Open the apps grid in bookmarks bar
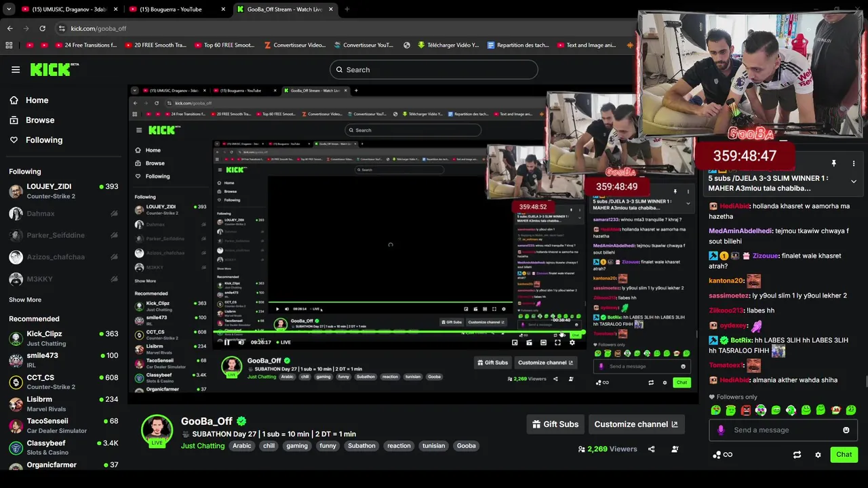The height and width of the screenshot is (488, 868). pos(9,45)
